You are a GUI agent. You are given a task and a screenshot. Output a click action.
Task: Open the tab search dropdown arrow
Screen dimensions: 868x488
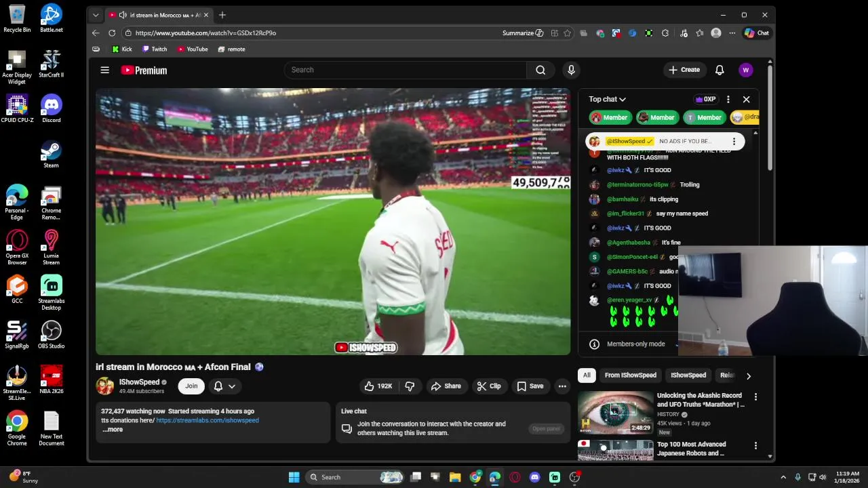96,15
